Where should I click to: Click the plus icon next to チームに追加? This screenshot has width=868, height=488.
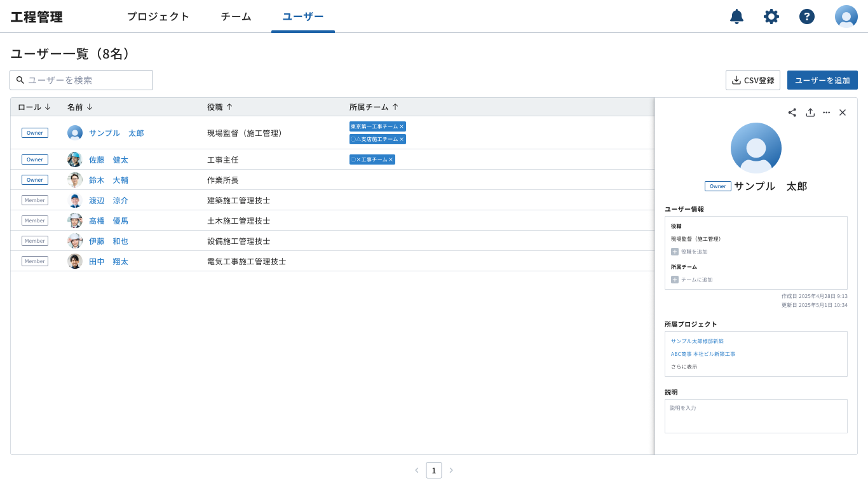(675, 280)
